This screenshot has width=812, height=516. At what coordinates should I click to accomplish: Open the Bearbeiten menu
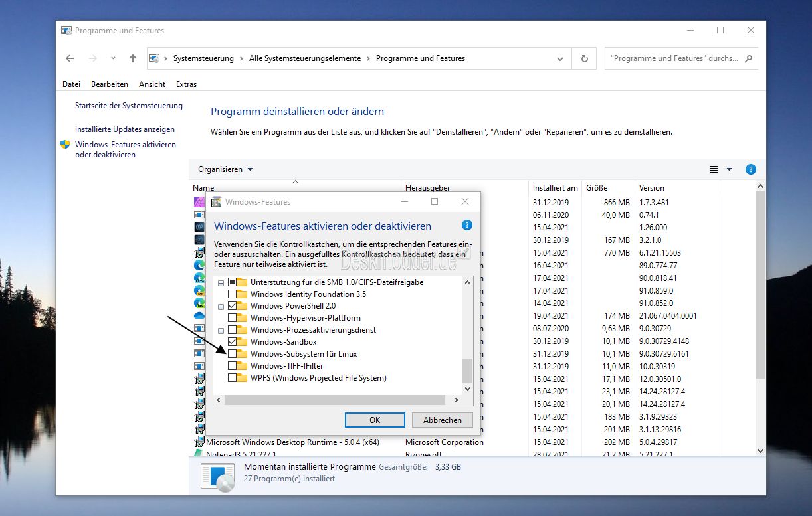pyautogui.click(x=110, y=84)
